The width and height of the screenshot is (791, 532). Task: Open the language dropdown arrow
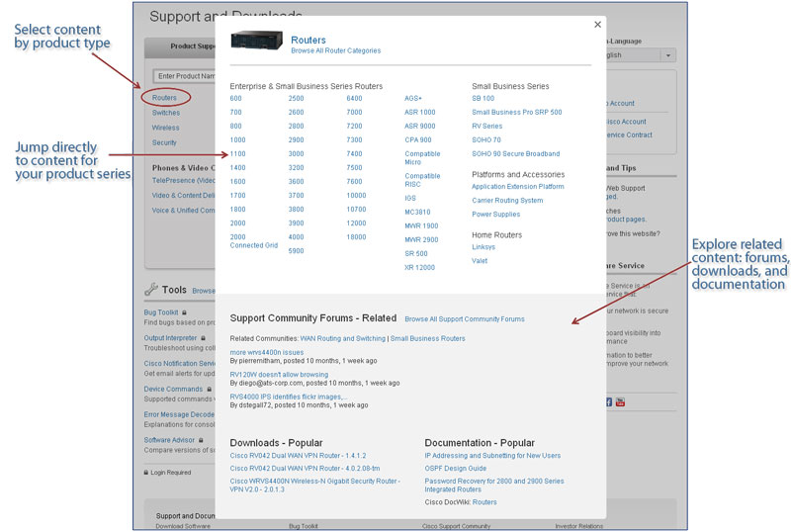668,55
